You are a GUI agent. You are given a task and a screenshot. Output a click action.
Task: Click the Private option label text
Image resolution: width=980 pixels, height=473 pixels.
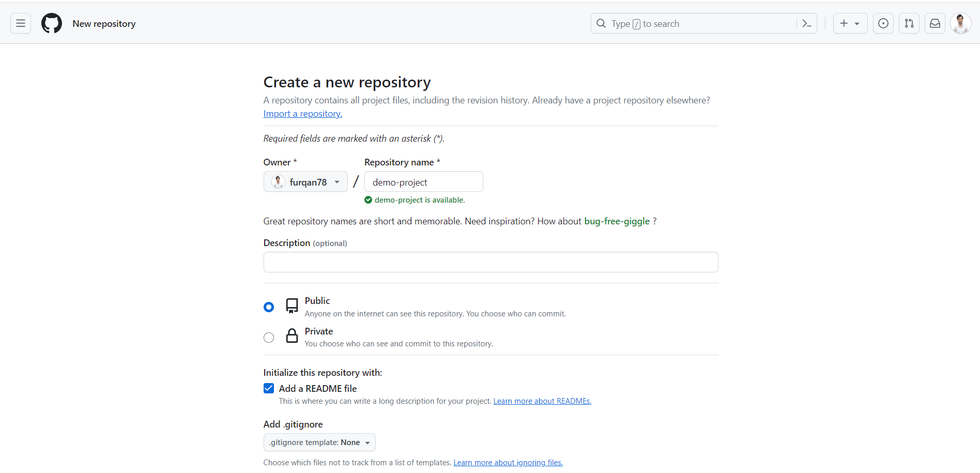(x=319, y=331)
